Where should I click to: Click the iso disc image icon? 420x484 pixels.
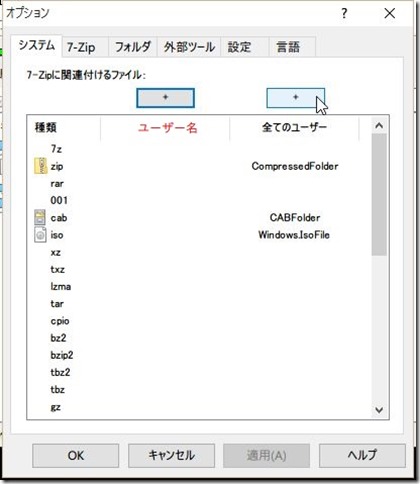pos(40,235)
